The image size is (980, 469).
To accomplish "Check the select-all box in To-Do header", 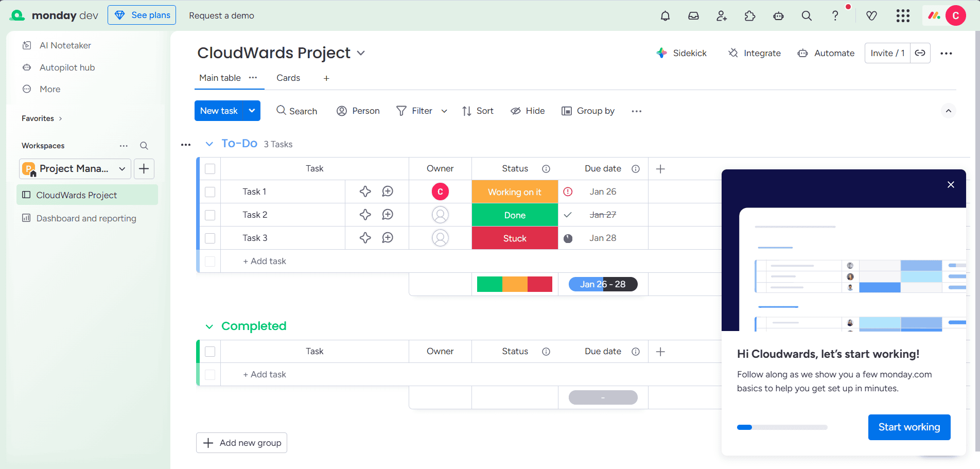I will coord(210,169).
